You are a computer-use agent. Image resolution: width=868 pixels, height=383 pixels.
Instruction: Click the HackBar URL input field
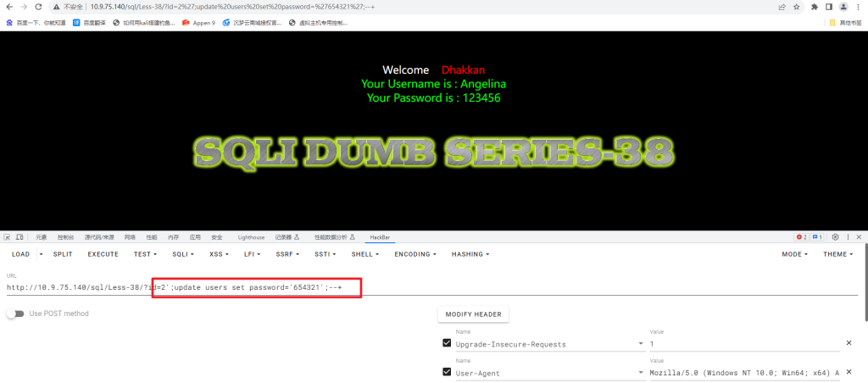click(424, 287)
